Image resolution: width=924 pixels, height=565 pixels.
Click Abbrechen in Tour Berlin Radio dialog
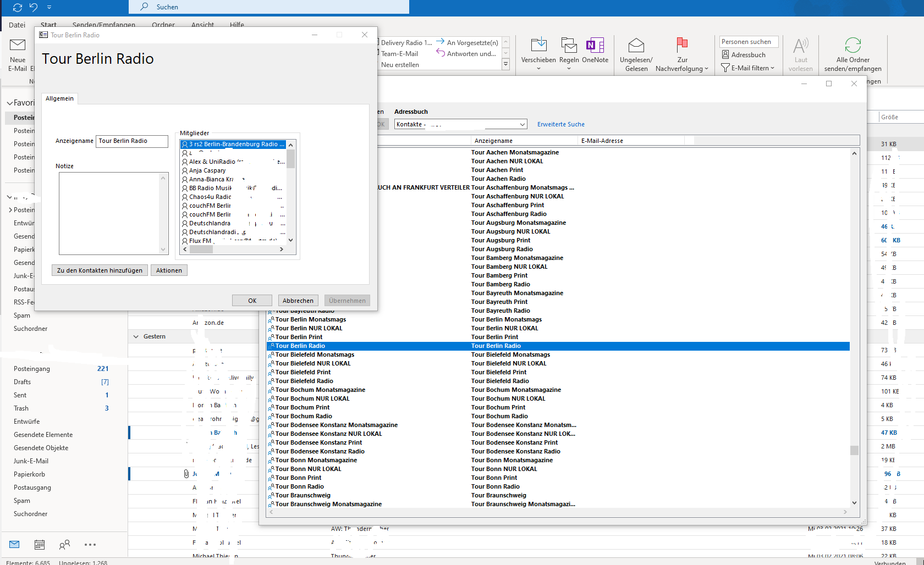pyautogui.click(x=298, y=301)
